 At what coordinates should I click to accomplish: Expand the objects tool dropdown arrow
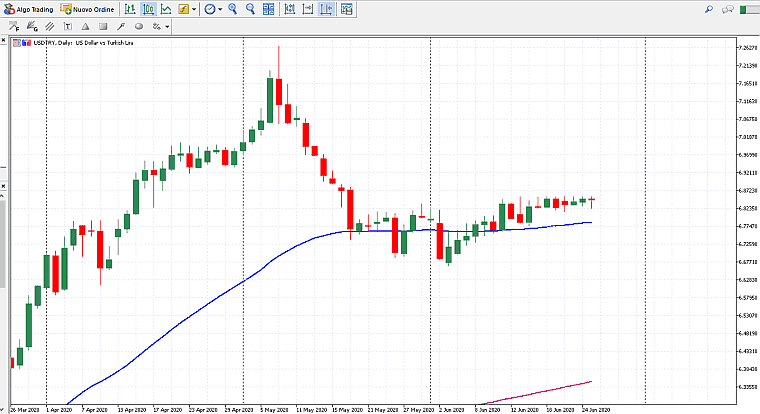point(167,26)
